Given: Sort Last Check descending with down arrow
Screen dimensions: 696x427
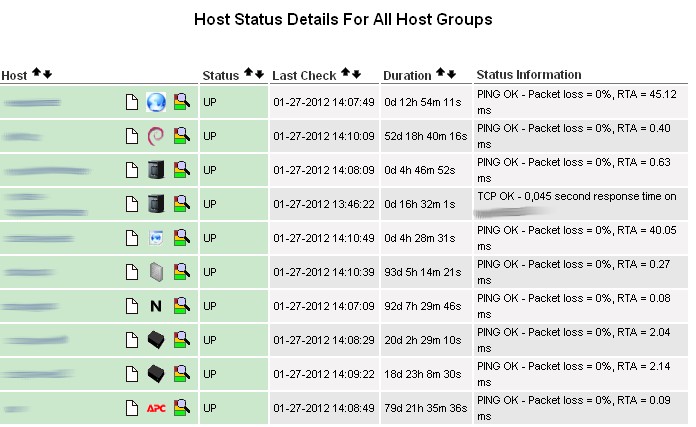Looking at the screenshot, I should point(357,73).
